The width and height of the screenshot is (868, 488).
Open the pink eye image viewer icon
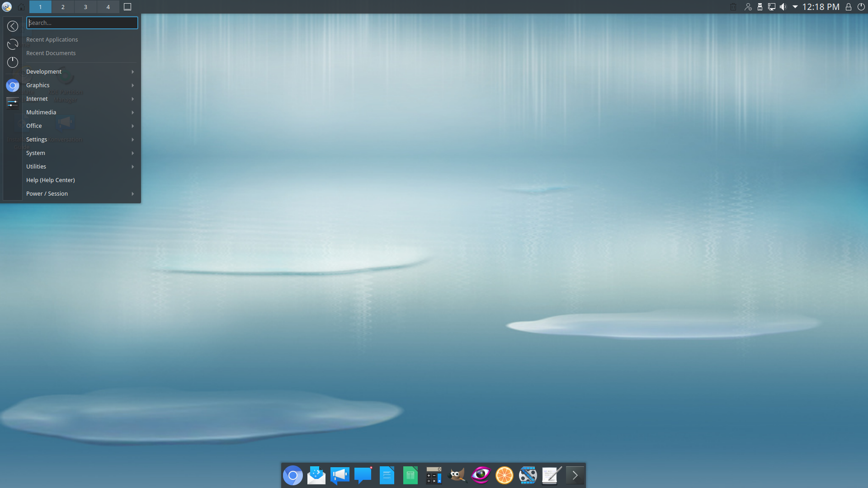pos(481,475)
